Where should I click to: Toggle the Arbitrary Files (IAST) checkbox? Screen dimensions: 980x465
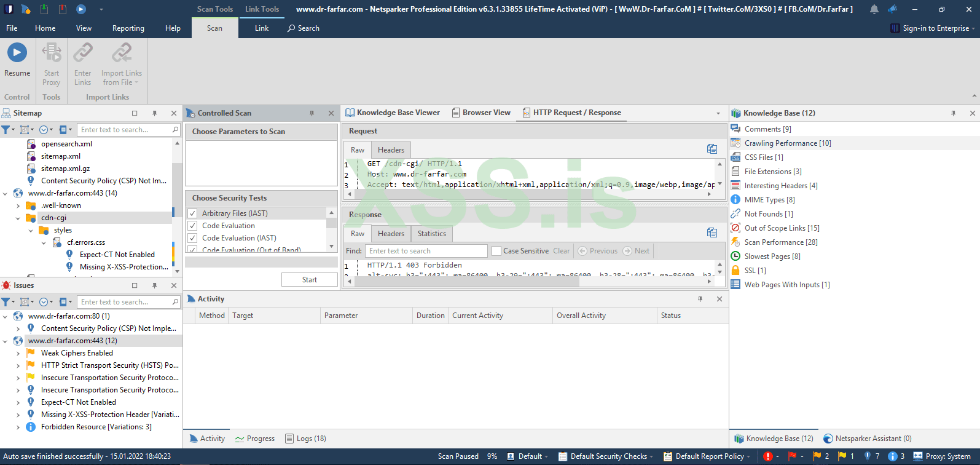(192, 213)
